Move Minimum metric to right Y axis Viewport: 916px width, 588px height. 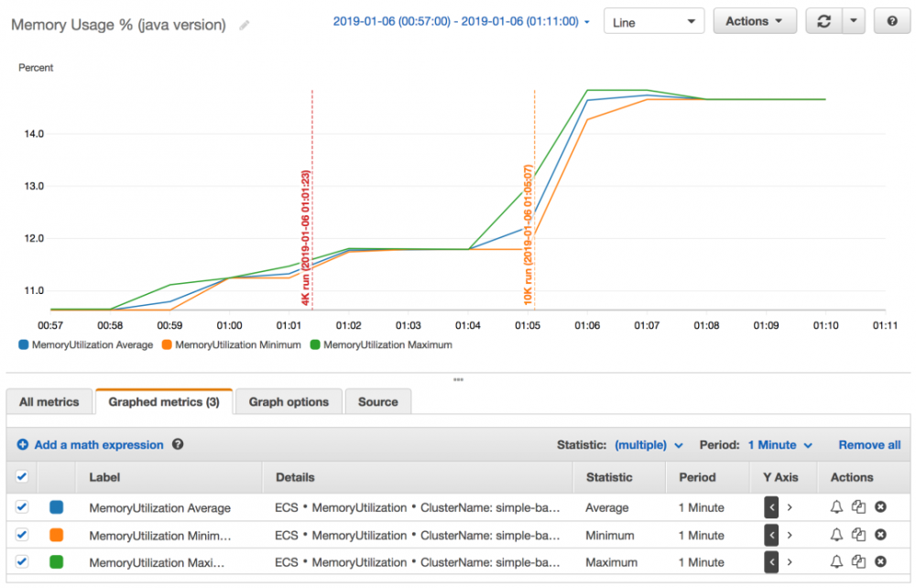coord(790,535)
